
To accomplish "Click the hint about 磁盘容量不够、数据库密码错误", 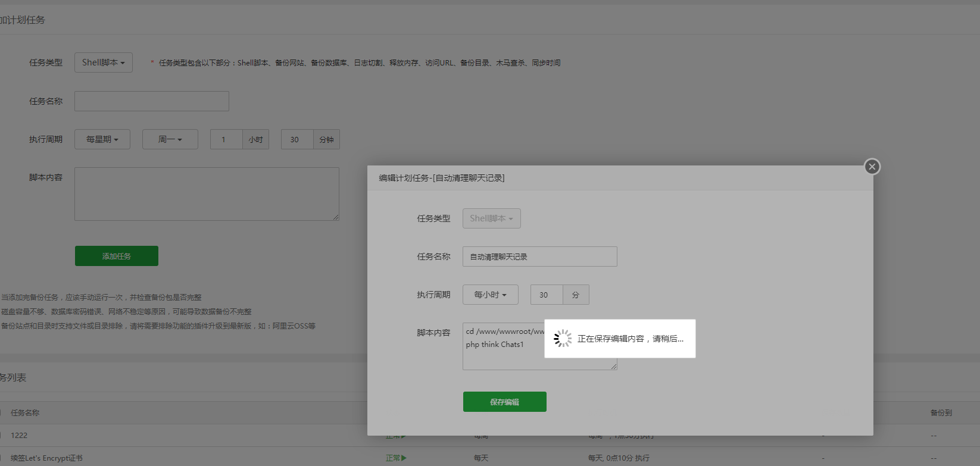I will click(x=126, y=311).
